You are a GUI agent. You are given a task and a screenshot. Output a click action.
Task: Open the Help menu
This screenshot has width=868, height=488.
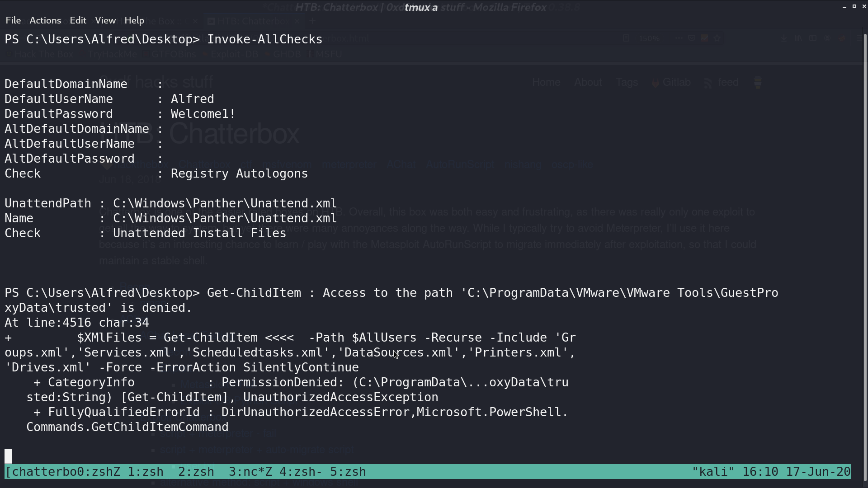tap(134, 20)
